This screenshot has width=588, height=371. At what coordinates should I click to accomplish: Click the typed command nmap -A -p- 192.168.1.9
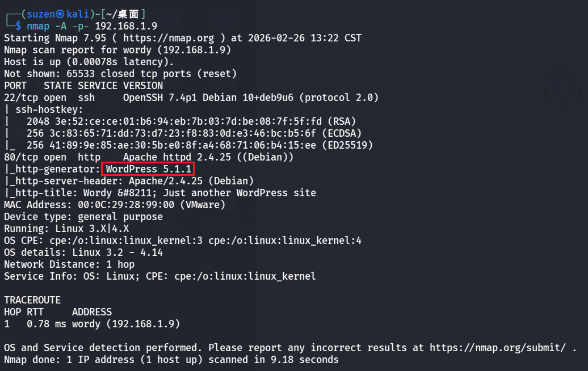pos(91,26)
